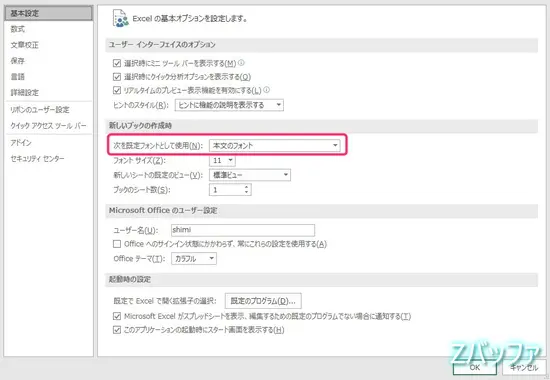Increase the number of sheets with spinner up

[247, 187]
